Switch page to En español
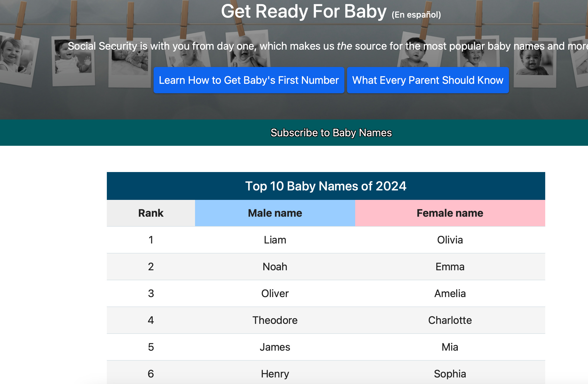The height and width of the screenshot is (384, 588). coord(416,15)
